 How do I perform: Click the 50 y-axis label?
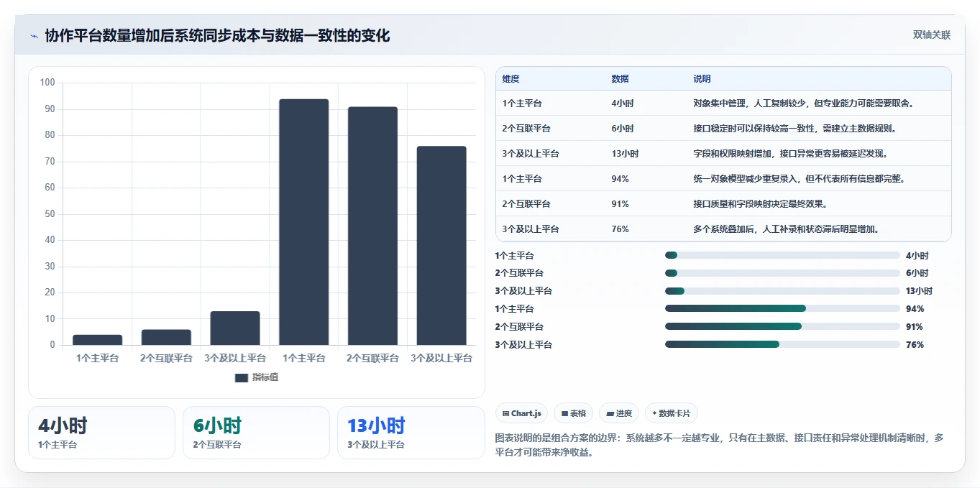(x=50, y=214)
